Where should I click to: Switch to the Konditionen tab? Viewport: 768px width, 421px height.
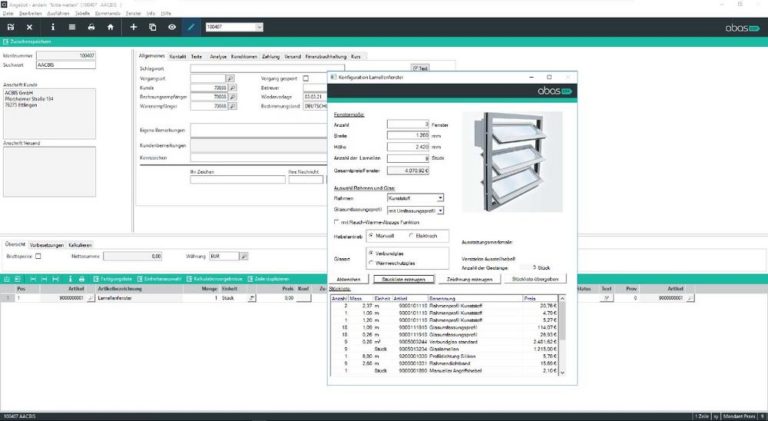pyautogui.click(x=244, y=56)
